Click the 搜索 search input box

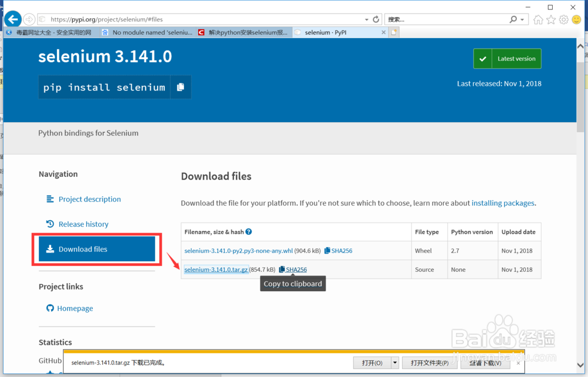pos(446,19)
